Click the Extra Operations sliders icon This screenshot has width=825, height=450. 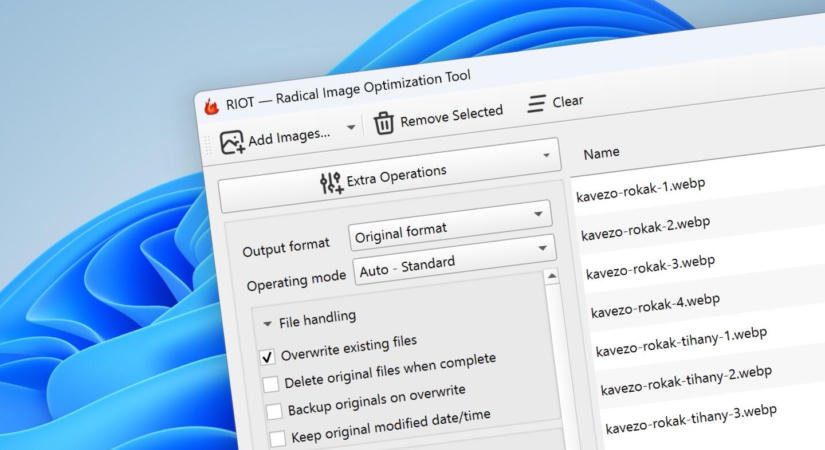coord(331,184)
